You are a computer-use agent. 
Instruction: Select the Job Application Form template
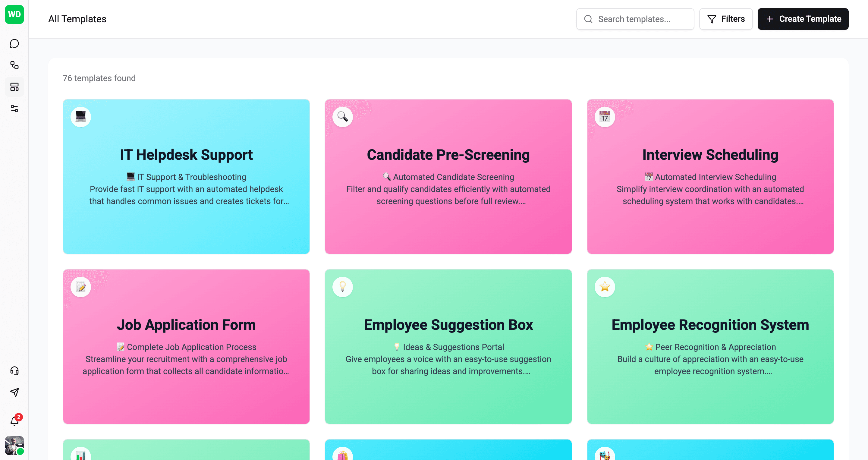[x=186, y=325]
